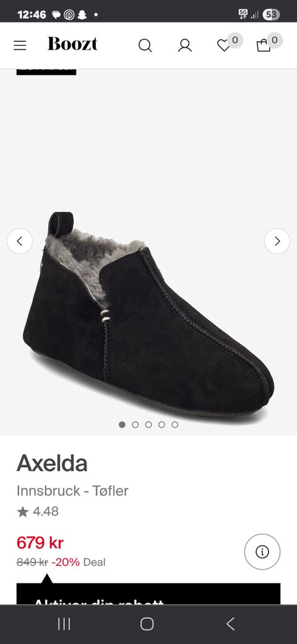The height and width of the screenshot is (644, 297).
Task: Tap the Aktiver din rabatt banner
Action: click(148, 594)
